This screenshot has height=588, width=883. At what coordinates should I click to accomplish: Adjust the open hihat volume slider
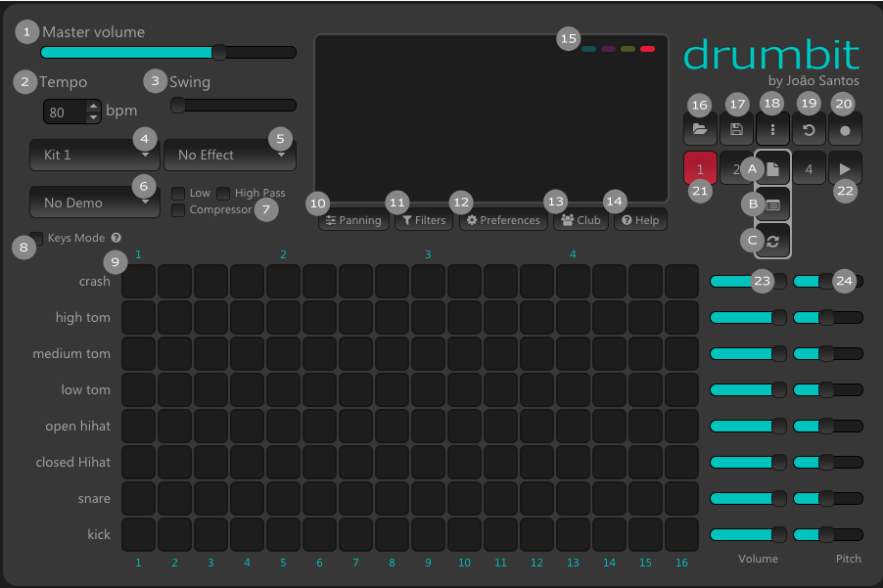pos(748,426)
